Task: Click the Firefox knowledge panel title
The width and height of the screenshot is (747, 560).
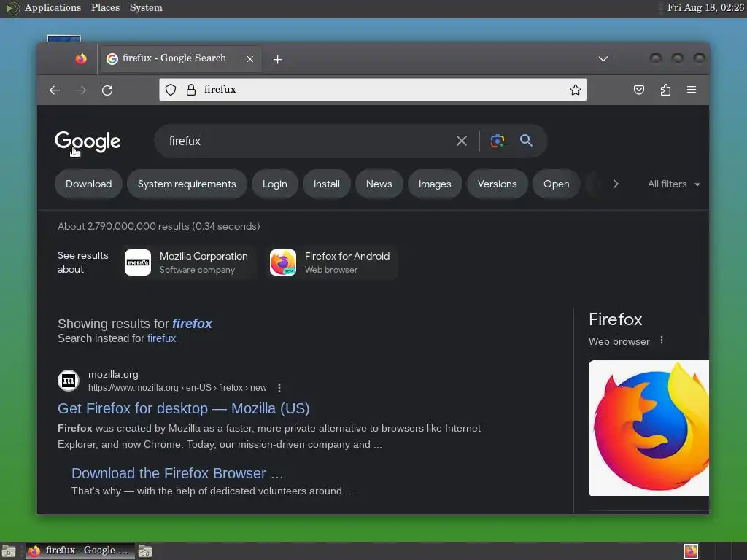Action: (616, 319)
